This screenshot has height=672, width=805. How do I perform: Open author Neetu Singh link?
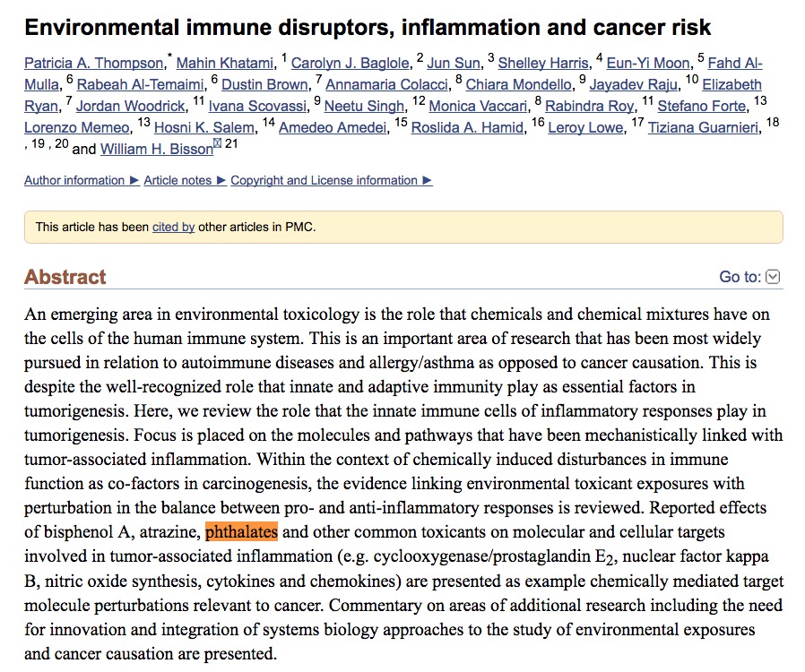(x=365, y=106)
